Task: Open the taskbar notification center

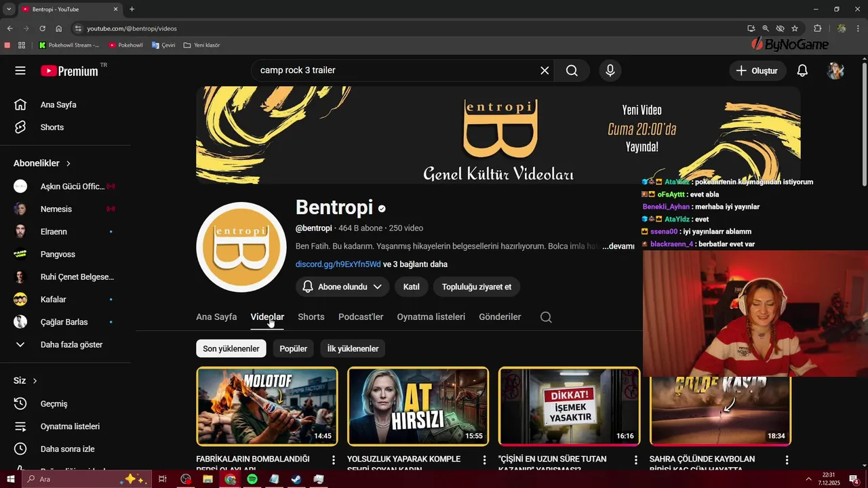Action: 854,479
